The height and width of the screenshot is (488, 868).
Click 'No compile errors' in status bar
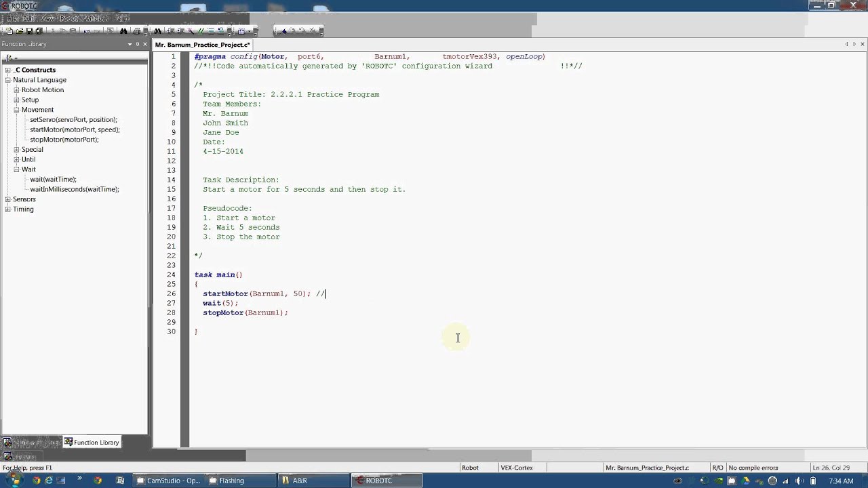click(x=753, y=468)
